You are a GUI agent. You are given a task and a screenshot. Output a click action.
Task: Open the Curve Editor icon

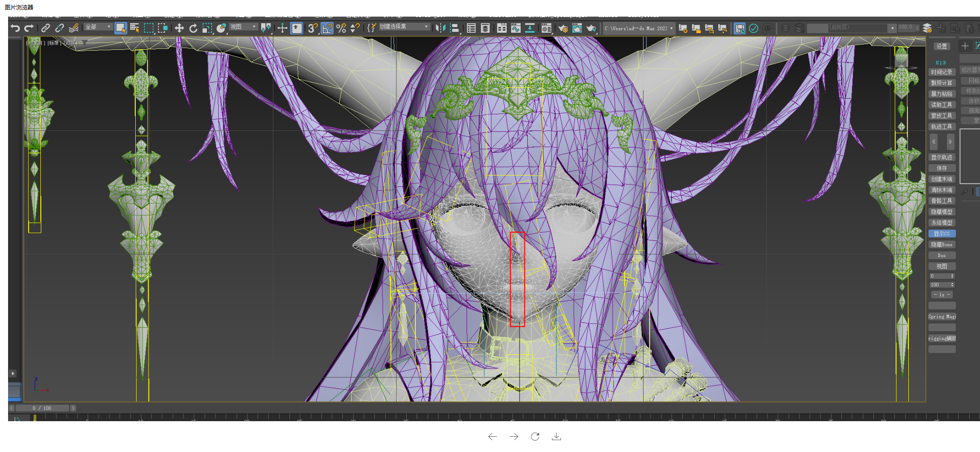(x=515, y=28)
